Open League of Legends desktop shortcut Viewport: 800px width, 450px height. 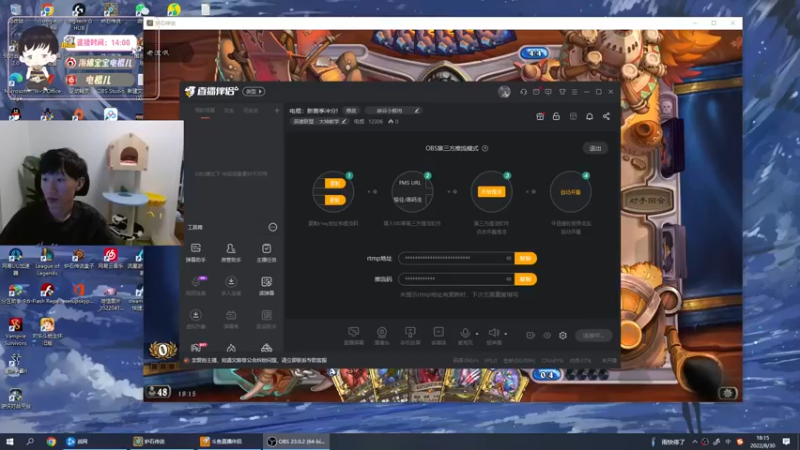[x=47, y=262]
